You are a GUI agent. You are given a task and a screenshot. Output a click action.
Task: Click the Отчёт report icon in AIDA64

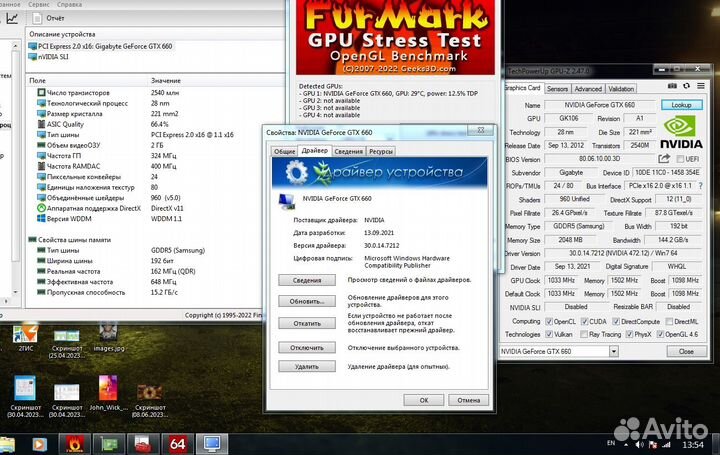pos(37,18)
